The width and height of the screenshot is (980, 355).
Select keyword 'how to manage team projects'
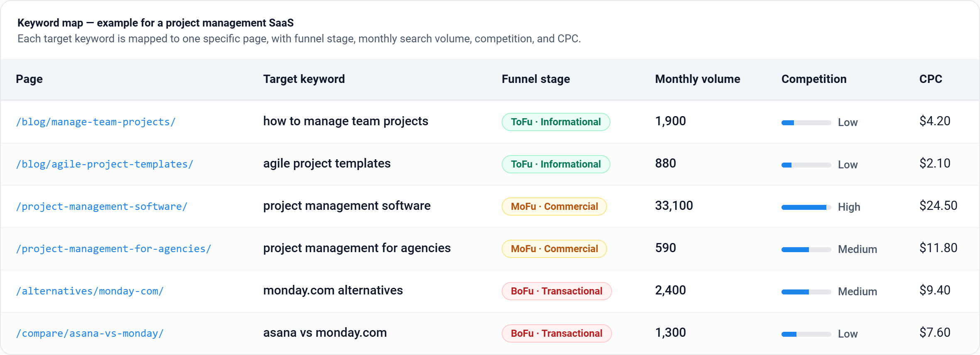(x=345, y=121)
